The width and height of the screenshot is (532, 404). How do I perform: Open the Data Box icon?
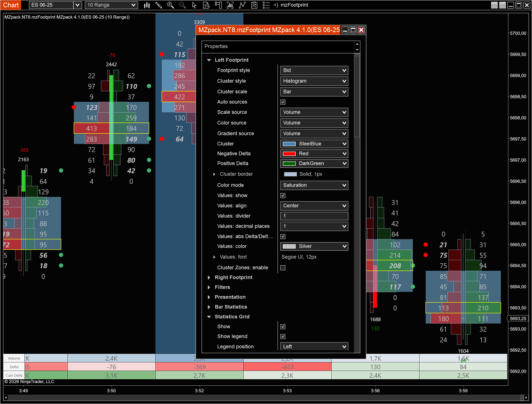[206, 5]
